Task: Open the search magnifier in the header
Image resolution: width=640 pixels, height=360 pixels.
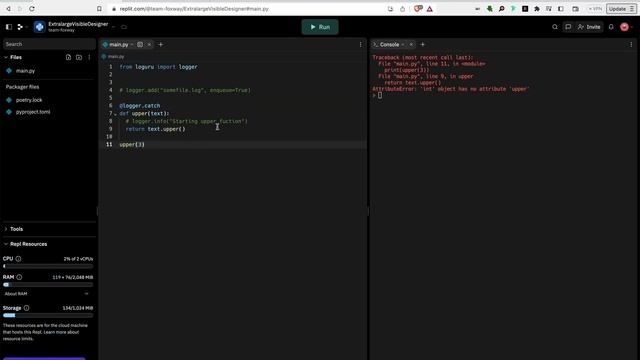Action: (x=555, y=27)
